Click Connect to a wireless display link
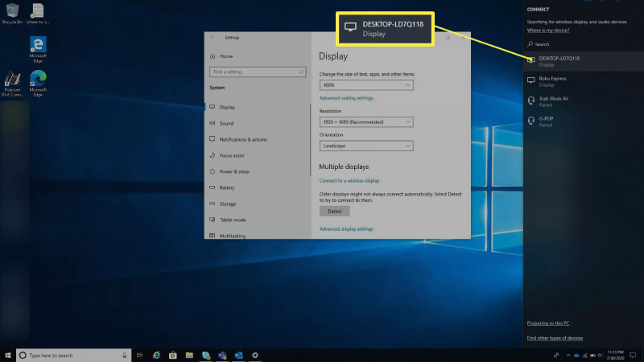644x362 pixels. coord(349,181)
